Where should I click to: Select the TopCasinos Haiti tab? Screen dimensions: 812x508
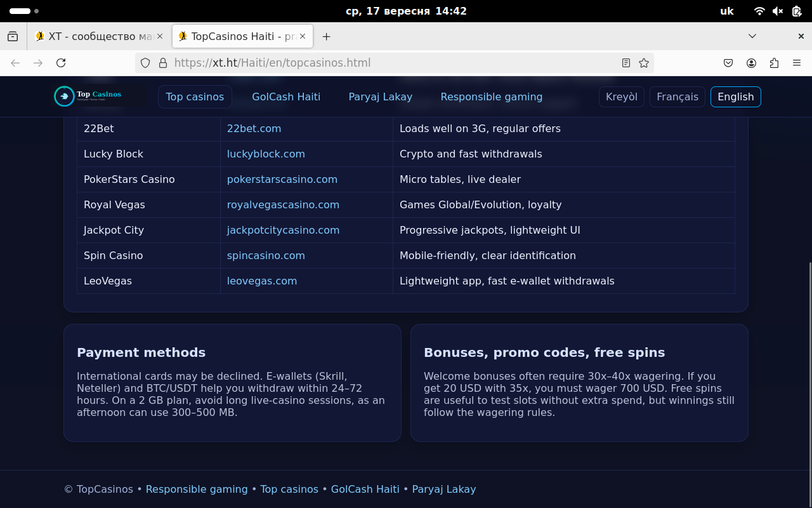click(x=243, y=36)
